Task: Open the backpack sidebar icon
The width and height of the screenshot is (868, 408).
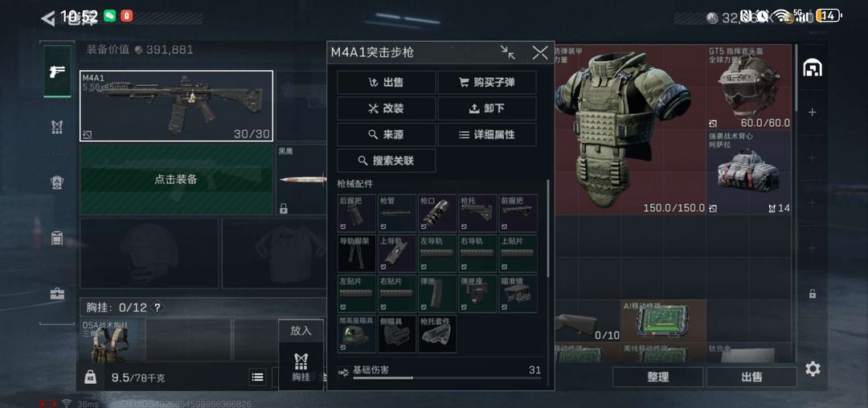Action: 57,239
